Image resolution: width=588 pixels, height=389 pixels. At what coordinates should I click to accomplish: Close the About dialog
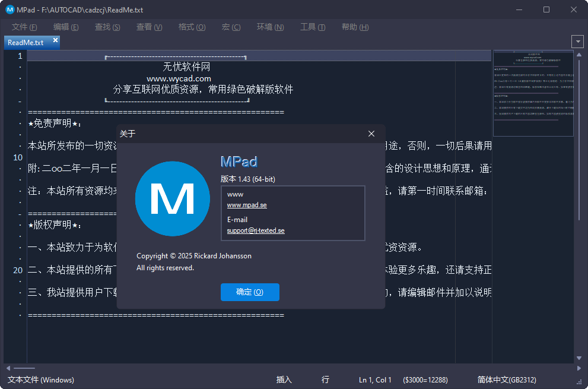point(371,134)
